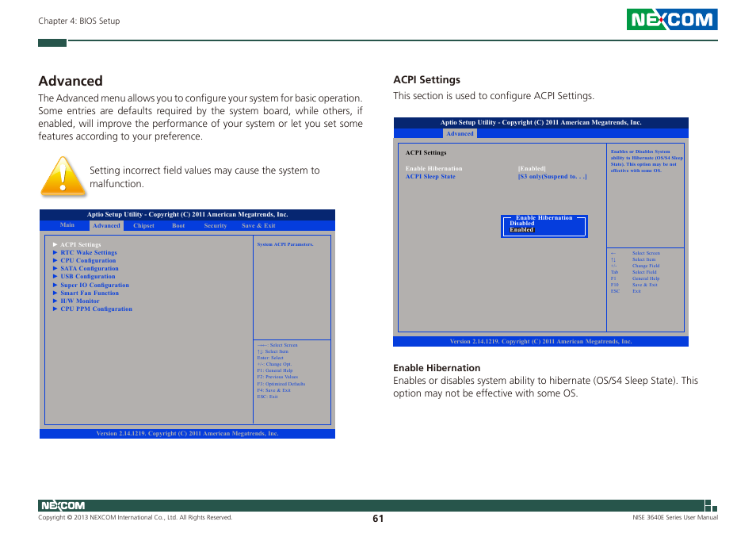The width and height of the screenshot is (756, 533).
Task: Open H/W Monitor entry
Action: pyautogui.click(x=79, y=301)
